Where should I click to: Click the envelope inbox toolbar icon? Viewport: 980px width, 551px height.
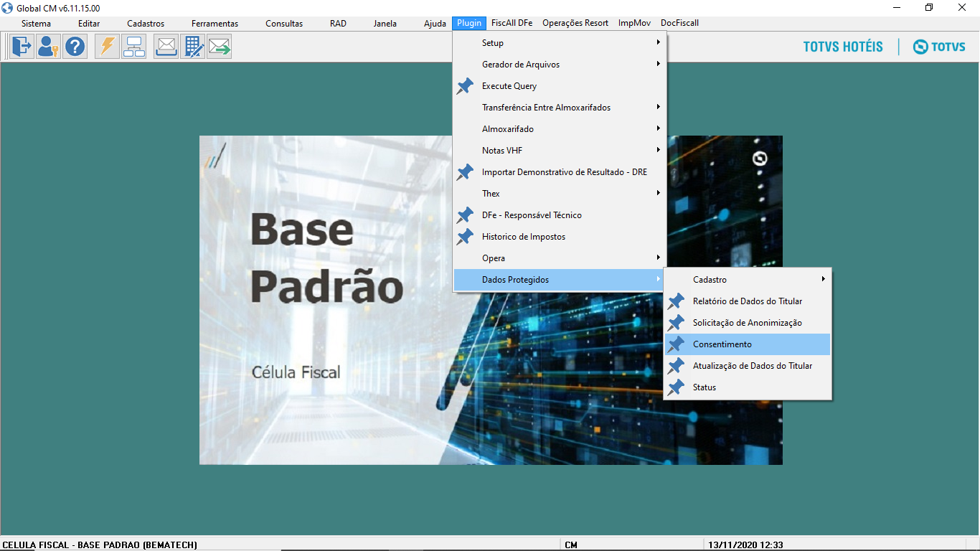point(166,47)
